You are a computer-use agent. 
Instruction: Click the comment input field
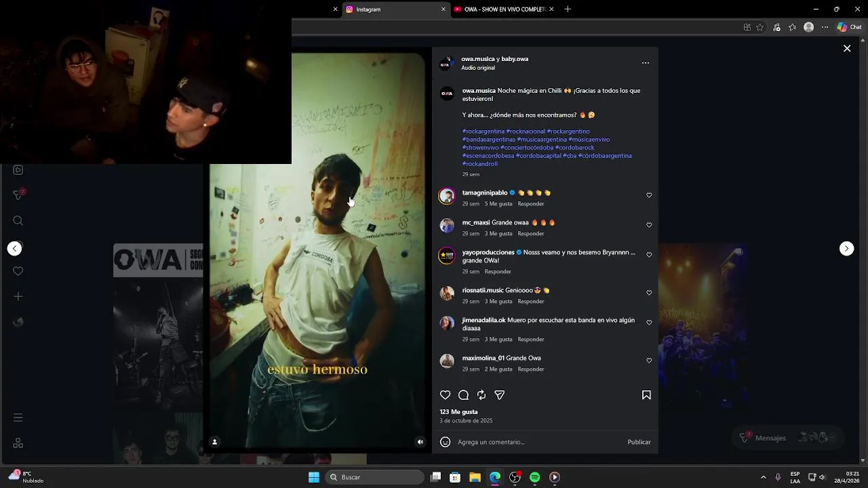[x=539, y=442]
